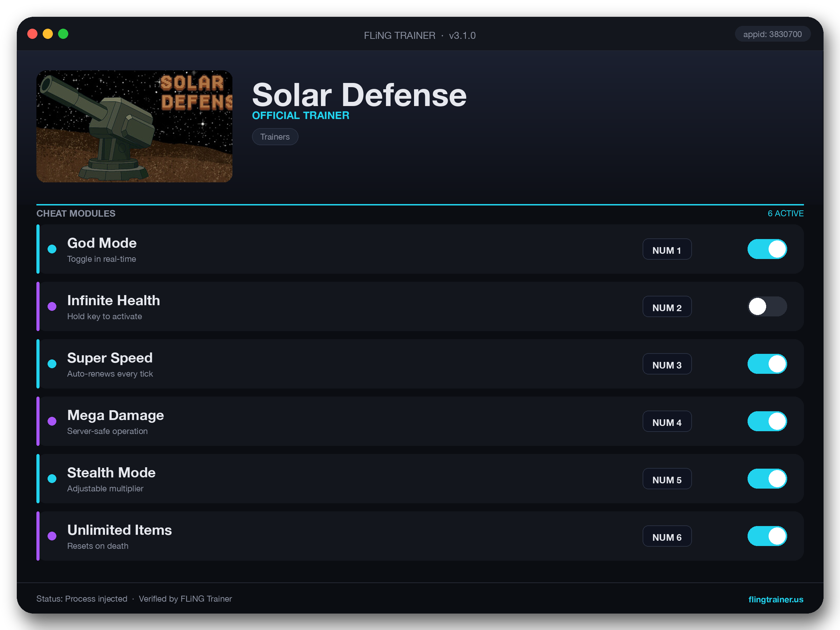Viewport: 840px width, 630px height.
Task: Click 'Server-safe operation' description
Action: pyautogui.click(x=107, y=431)
